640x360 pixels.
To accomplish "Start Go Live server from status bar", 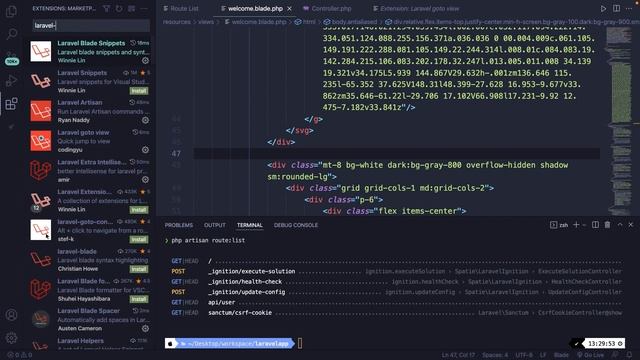I will pos(590,355).
